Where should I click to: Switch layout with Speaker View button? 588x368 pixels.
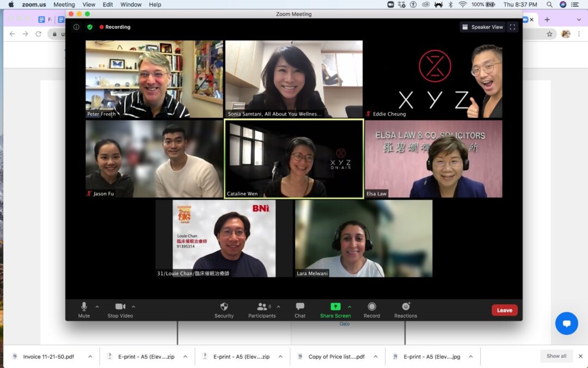coord(482,27)
